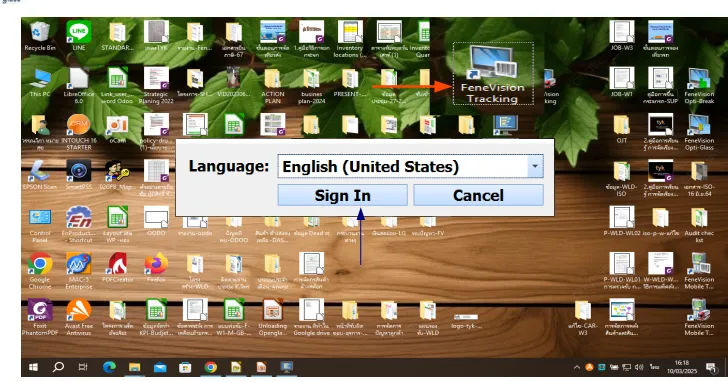The width and height of the screenshot is (728, 382).
Task: Select the Unloading Opengla presentation file
Action: tap(273, 318)
